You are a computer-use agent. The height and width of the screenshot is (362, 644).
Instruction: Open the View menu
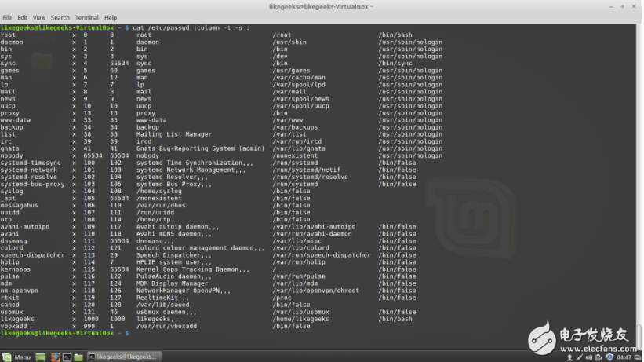pos(39,18)
